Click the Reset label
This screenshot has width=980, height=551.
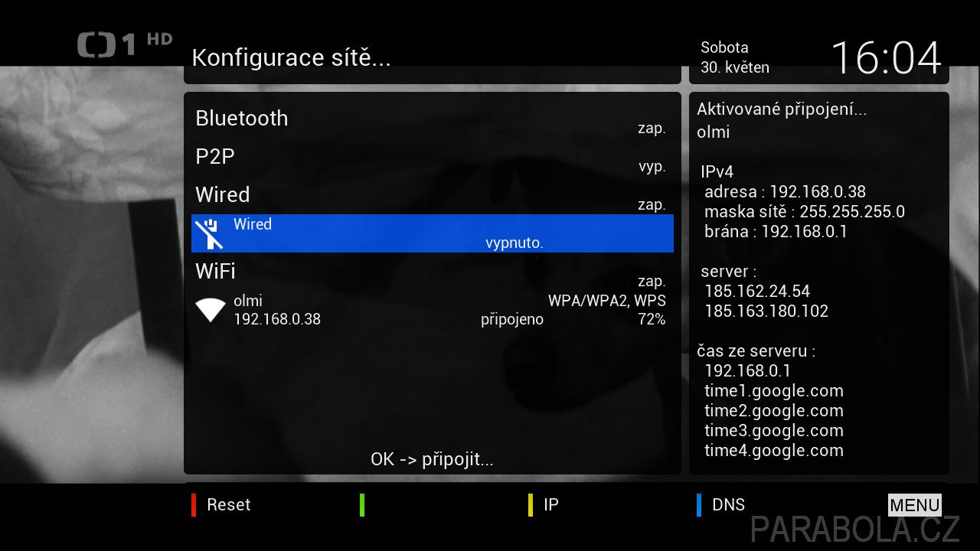pyautogui.click(x=229, y=505)
